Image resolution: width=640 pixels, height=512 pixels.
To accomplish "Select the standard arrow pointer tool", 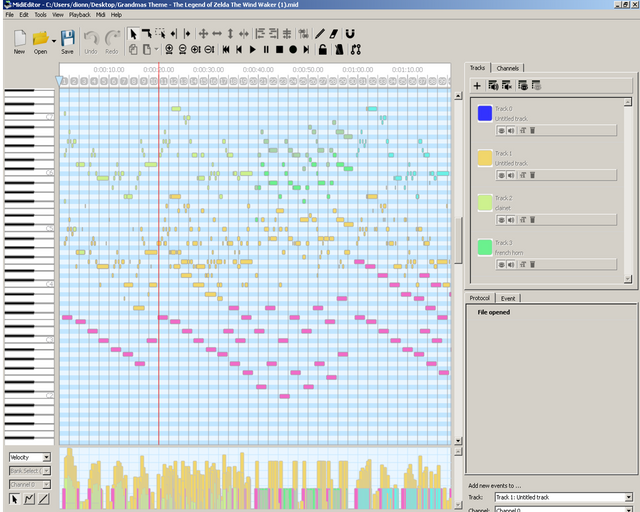I will click(133, 33).
